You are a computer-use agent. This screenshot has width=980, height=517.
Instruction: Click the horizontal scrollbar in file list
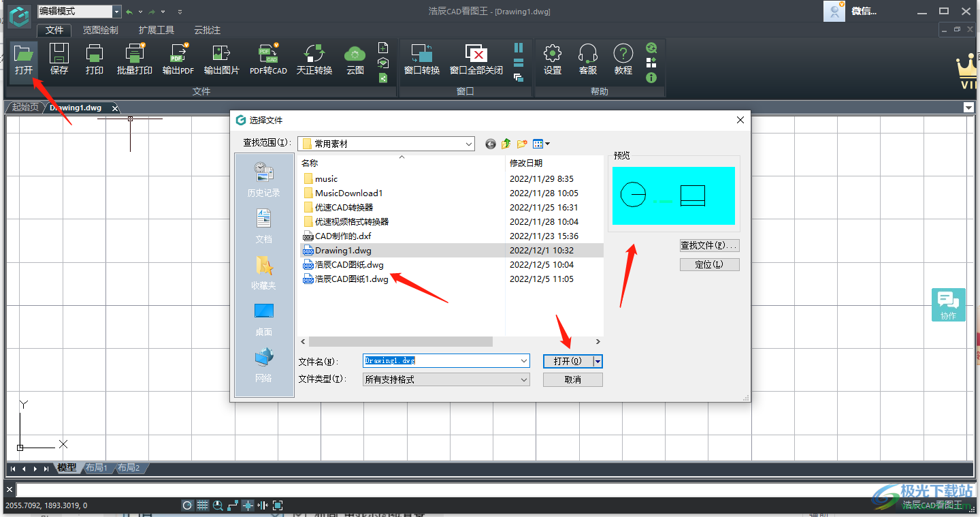coord(400,341)
